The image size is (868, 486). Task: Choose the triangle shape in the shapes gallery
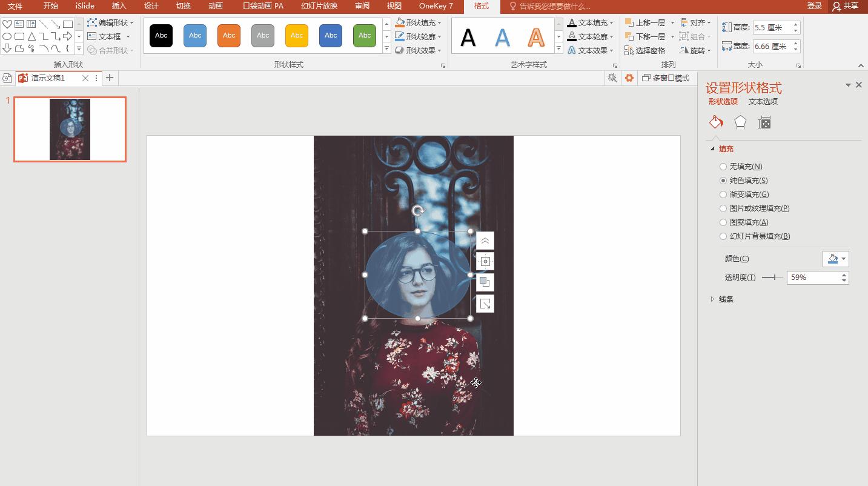(x=31, y=36)
